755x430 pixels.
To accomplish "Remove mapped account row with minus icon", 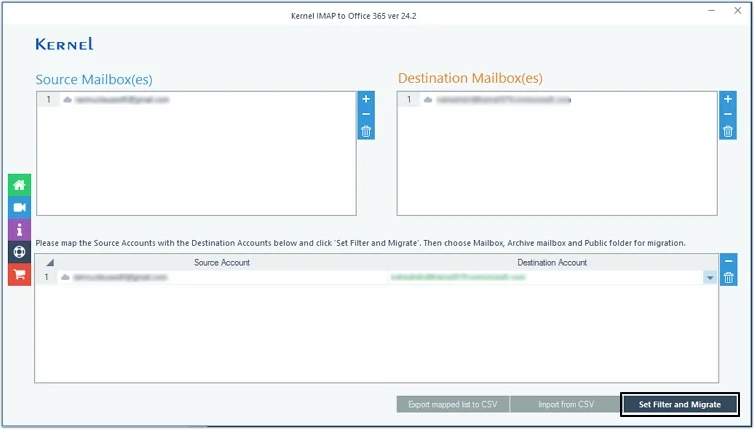I will pyautogui.click(x=729, y=261).
